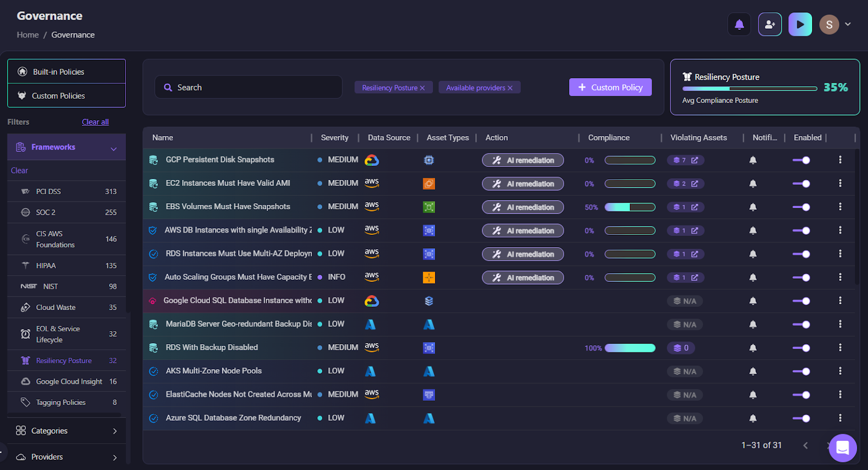Click asset type icon for Auto Scaling Groups row

point(429,278)
